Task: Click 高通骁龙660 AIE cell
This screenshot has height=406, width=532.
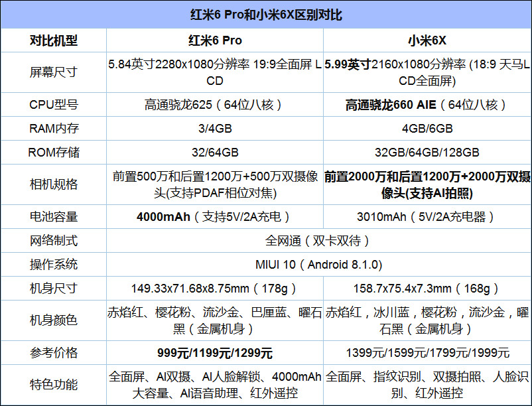Action: 427,105
